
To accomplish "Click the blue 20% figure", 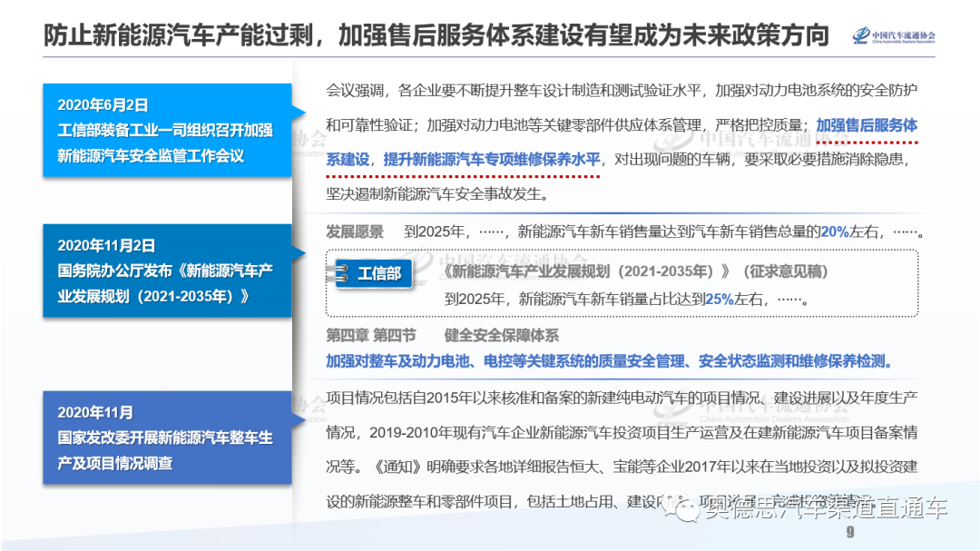I will click(834, 231).
